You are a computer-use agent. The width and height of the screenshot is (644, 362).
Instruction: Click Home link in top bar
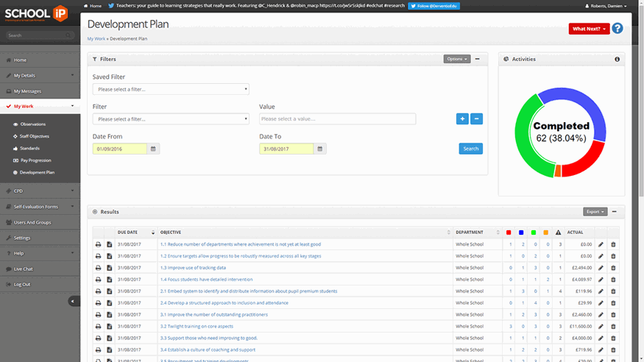pos(93,6)
